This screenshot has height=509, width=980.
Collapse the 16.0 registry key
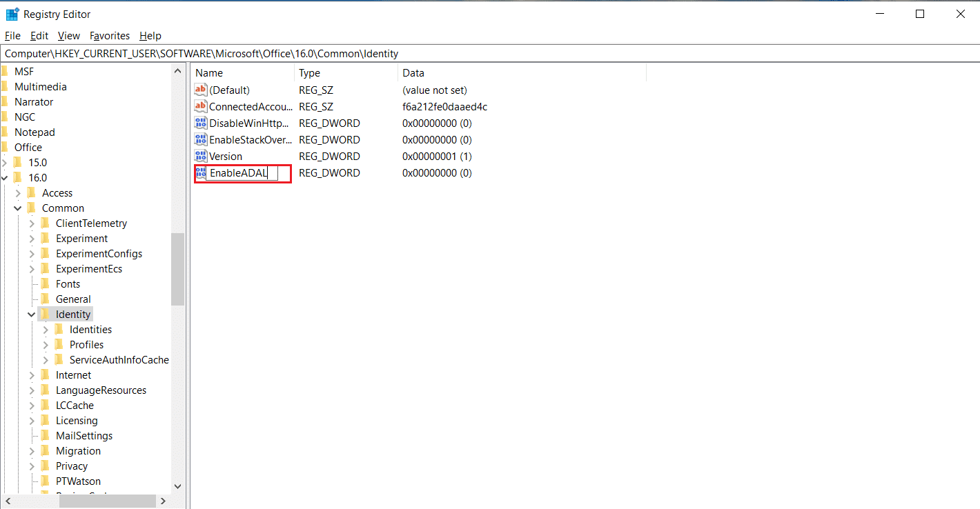pyautogui.click(x=6, y=178)
